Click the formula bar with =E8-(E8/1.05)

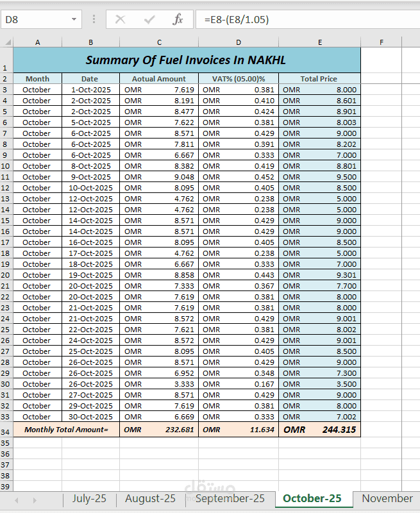308,19
